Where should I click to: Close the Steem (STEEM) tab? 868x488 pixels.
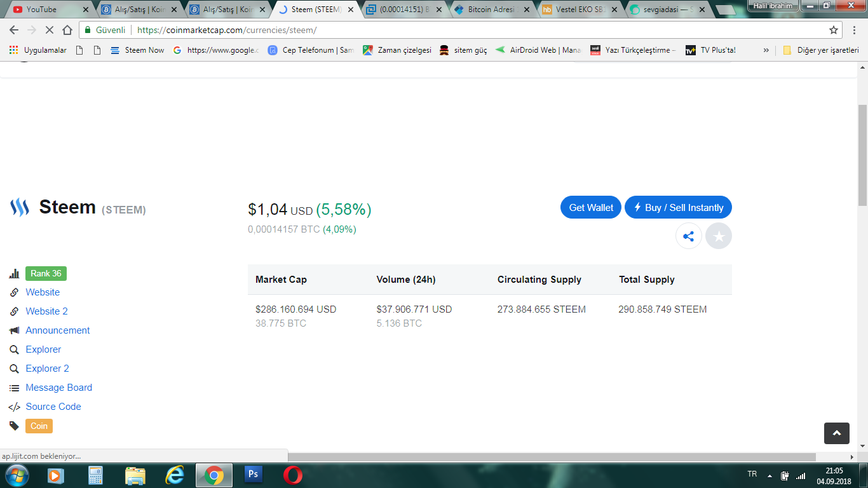point(350,10)
